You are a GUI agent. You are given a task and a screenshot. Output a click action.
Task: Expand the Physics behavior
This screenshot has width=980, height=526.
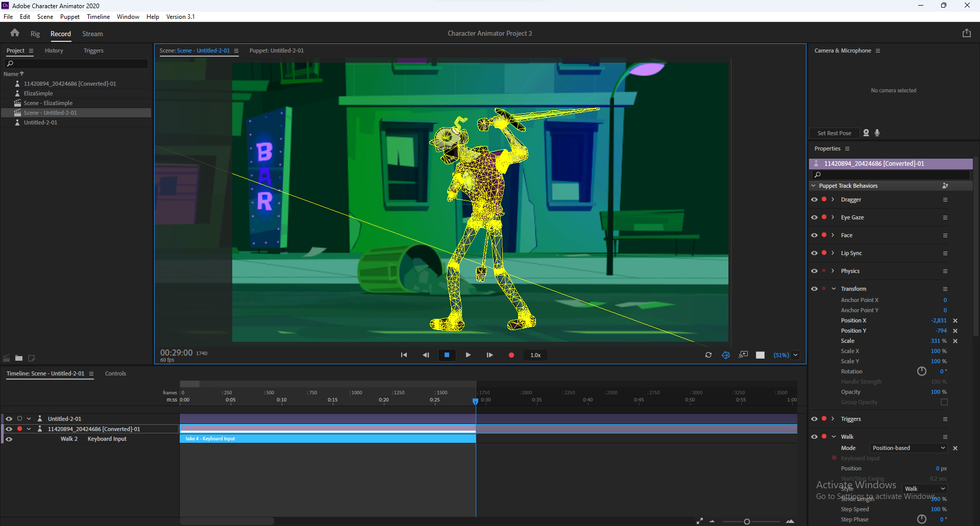pyautogui.click(x=833, y=271)
